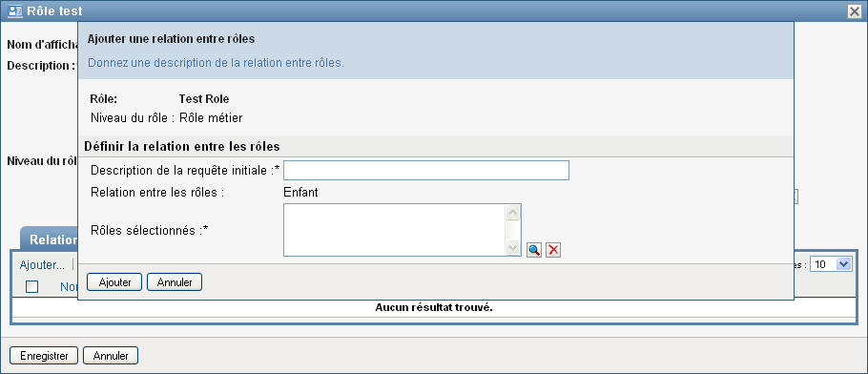
Task: Open the rows-per-page dropdown showing 10
Action: [x=831, y=264]
